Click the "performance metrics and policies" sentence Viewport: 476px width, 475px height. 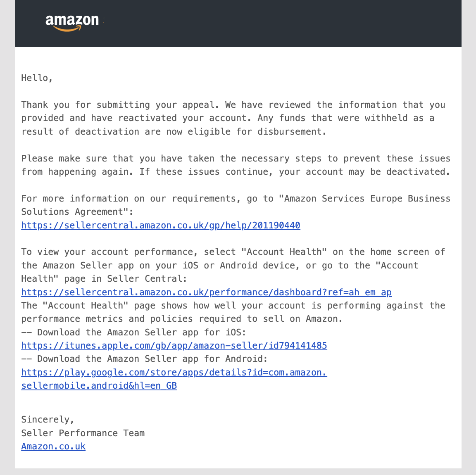182,319
